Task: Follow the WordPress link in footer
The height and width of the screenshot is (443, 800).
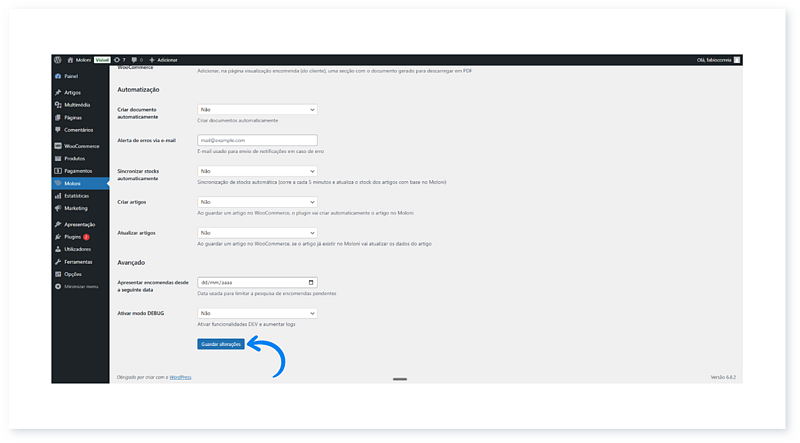Action: (180, 377)
